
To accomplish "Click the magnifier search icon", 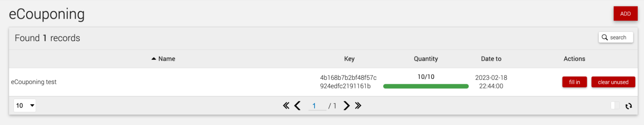I will (605, 37).
